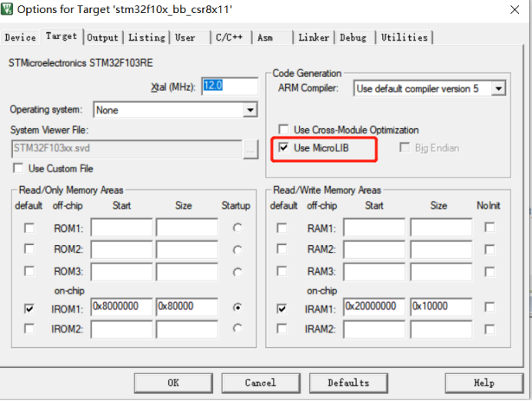Toggle the IRAM1 default checkbox
Screen dimensions: 532x401
click(x=281, y=309)
